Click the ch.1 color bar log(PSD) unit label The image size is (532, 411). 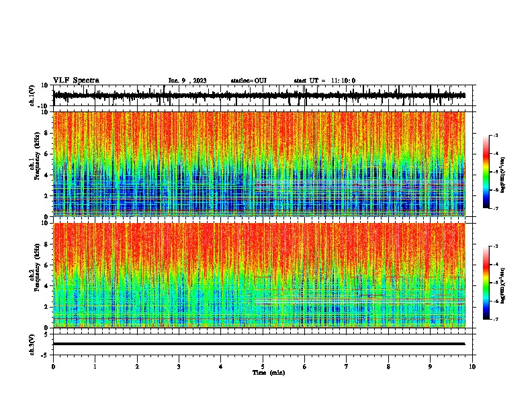tap(502, 175)
